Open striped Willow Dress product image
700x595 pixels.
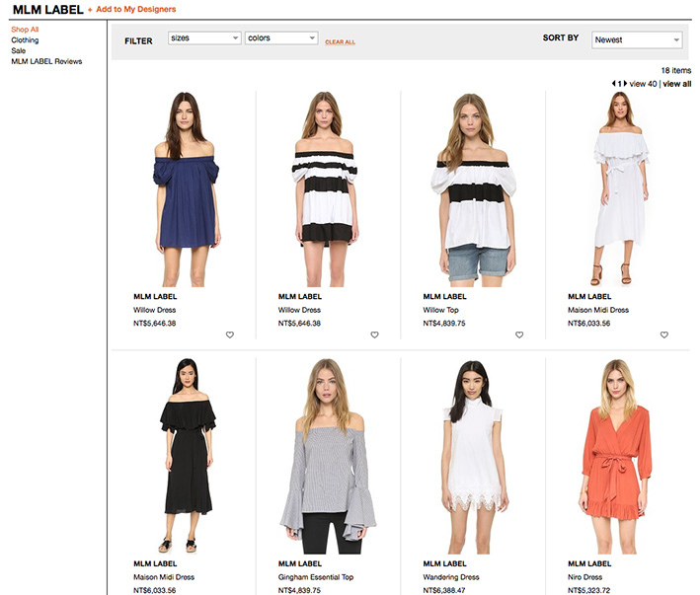coord(327,188)
